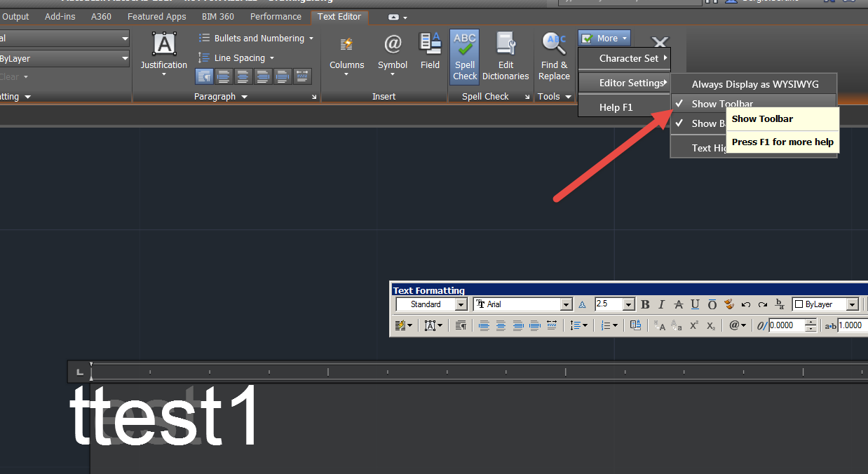The width and height of the screenshot is (868, 474).
Task: Launch Find & Replace
Action: 554,56
